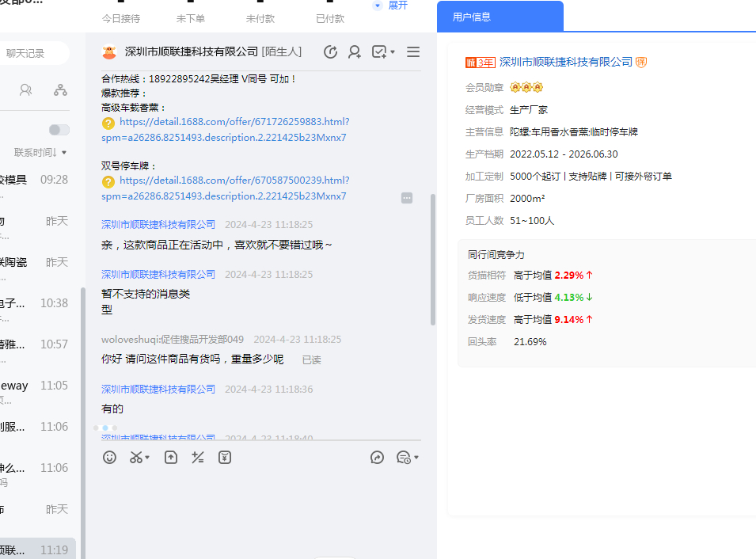Toggle the switch above the contact list
The width and height of the screenshot is (756, 559).
[x=59, y=130]
